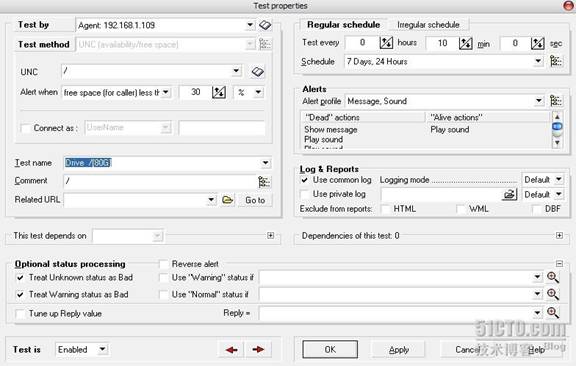
Task: Open the UNC path dropdown
Action: [x=236, y=70]
